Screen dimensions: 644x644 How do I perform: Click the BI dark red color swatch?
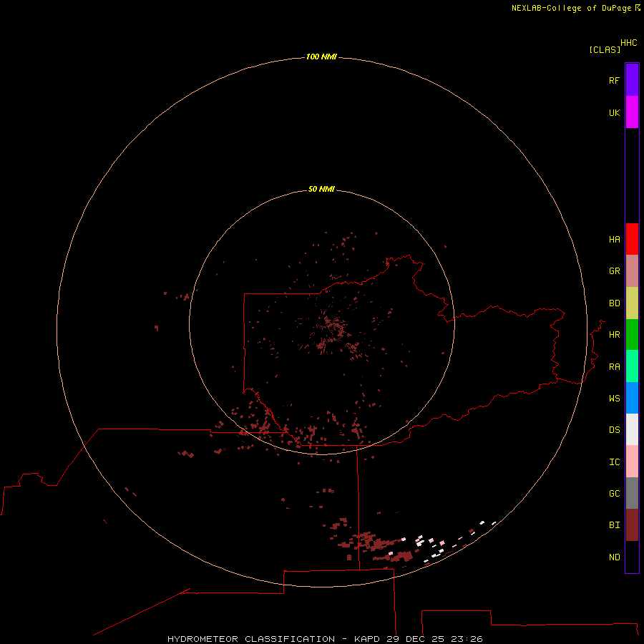pos(632,525)
